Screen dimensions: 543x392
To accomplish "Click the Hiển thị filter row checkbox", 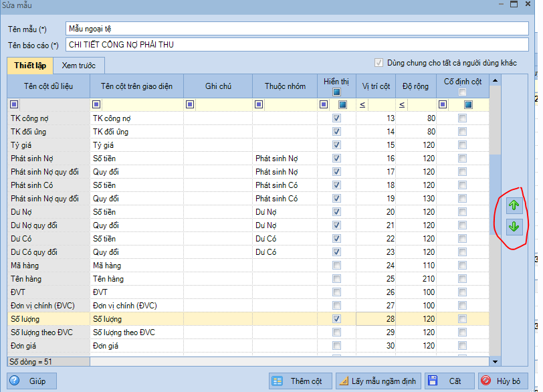I will pos(342,104).
